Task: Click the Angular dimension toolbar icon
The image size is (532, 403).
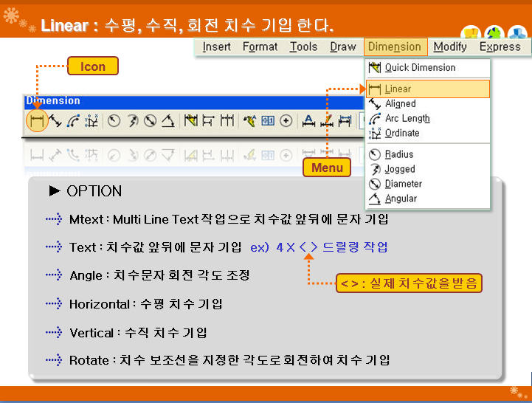Action: click(168, 121)
